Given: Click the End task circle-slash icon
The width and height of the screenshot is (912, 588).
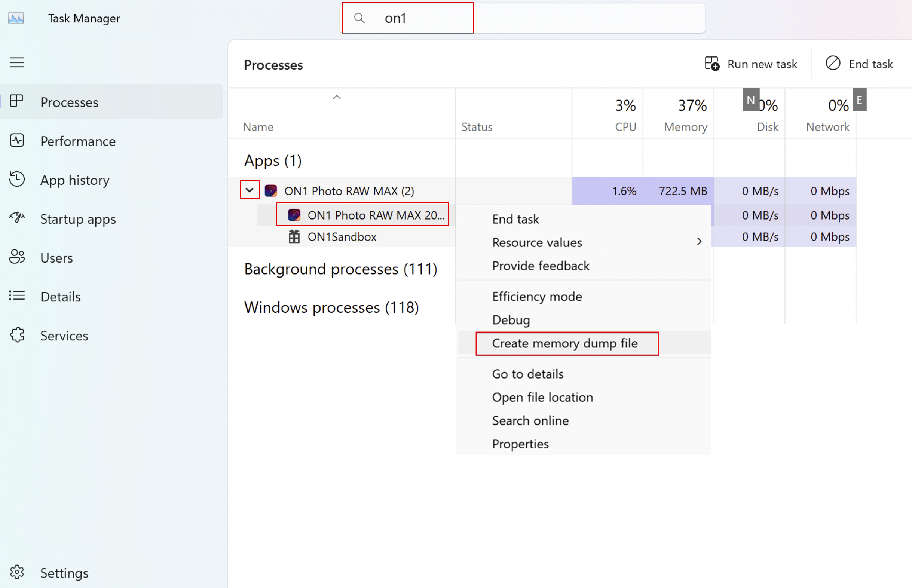Looking at the screenshot, I should coord(833,63).
